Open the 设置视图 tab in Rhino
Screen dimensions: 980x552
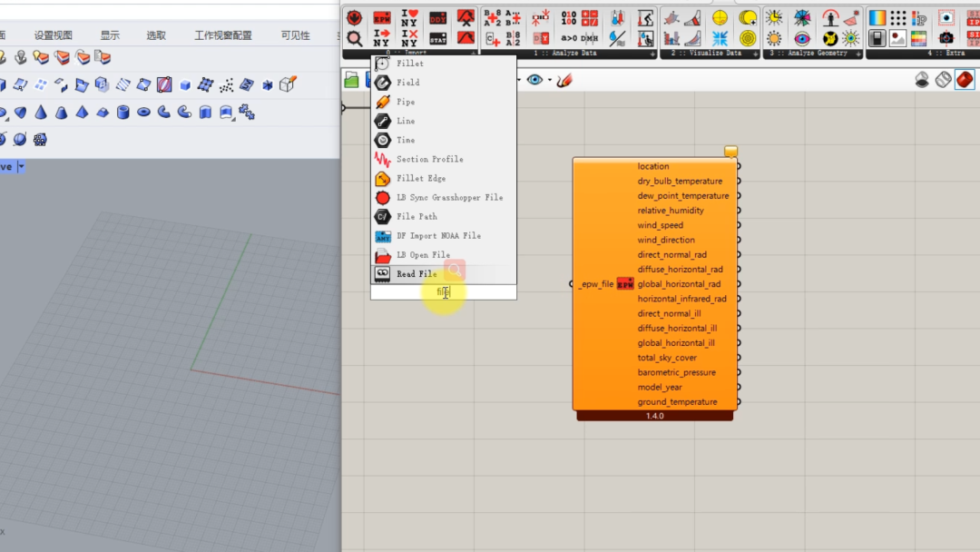pos(54,35)
